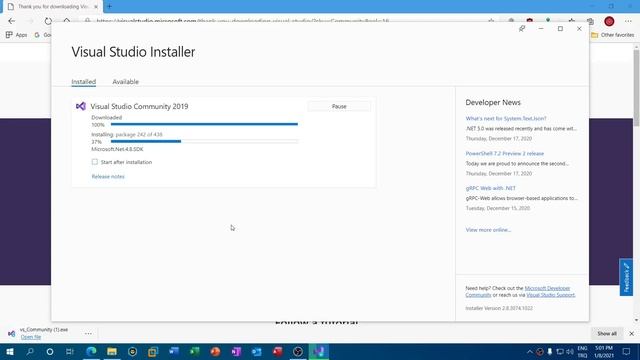
Task: Show hidden system tray icons
Action: coord(529,351)
